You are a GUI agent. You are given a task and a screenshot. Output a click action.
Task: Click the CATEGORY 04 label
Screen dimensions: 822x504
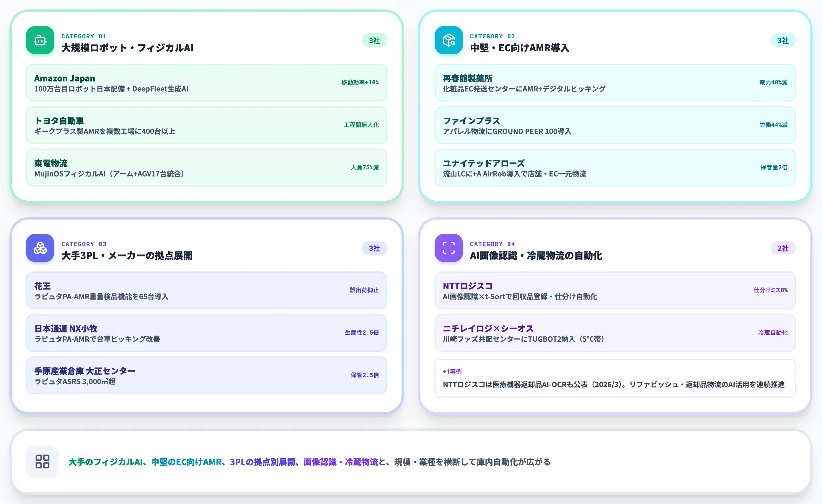(492, 244)
